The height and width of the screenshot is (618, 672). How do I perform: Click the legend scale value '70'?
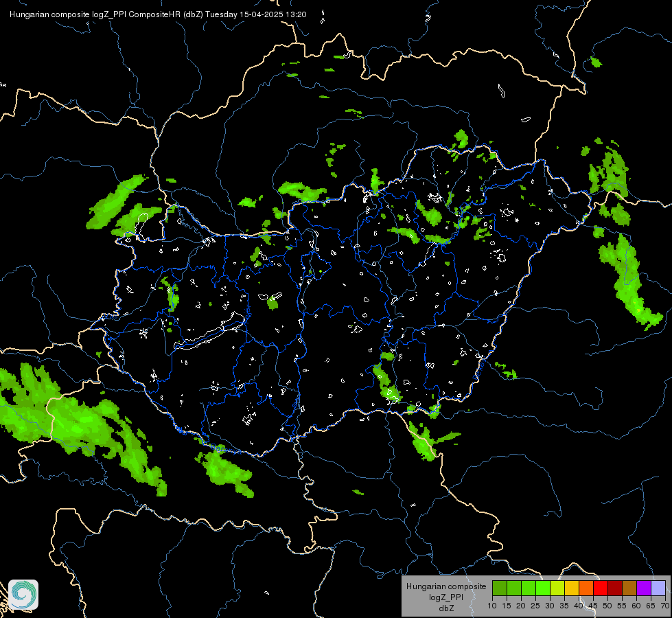tap(665, 606)
